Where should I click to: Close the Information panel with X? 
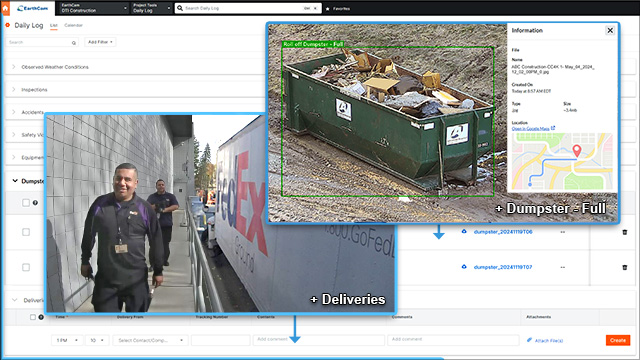pyautogui.click(x=610, y=31)
